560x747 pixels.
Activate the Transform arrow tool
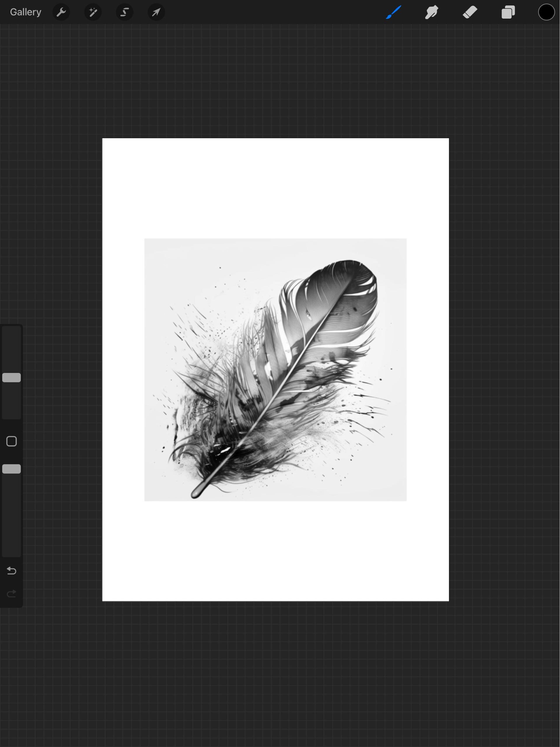tap(156, 12)
